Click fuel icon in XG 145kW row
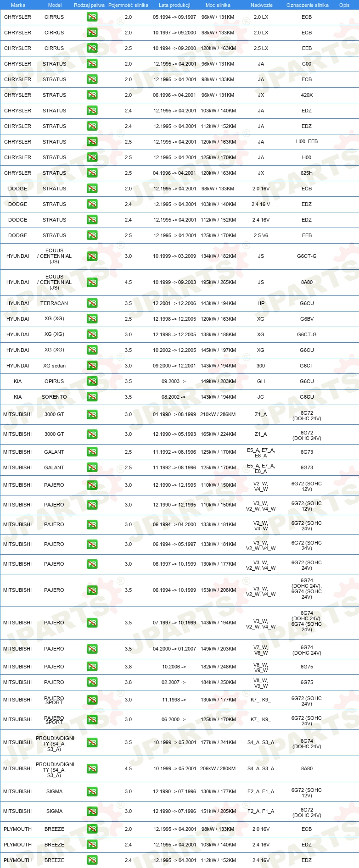Viewport: 359px width, 868px height. 92,350
